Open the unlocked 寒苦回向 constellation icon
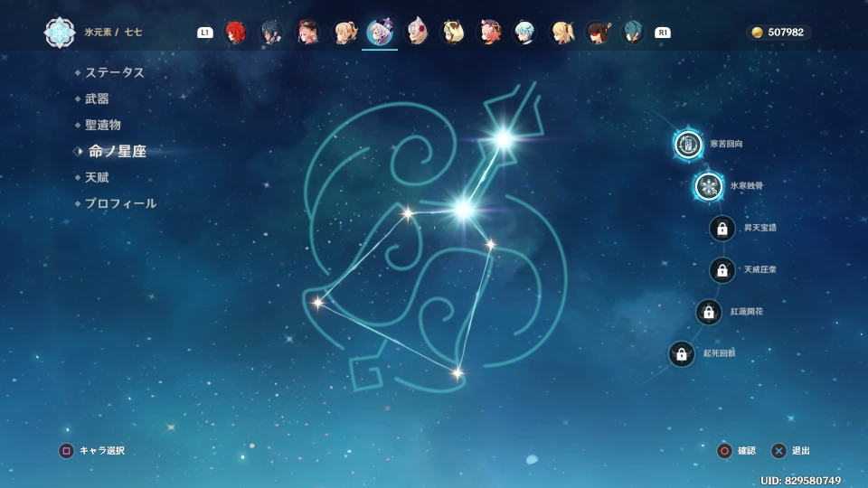 coord(687,145)
